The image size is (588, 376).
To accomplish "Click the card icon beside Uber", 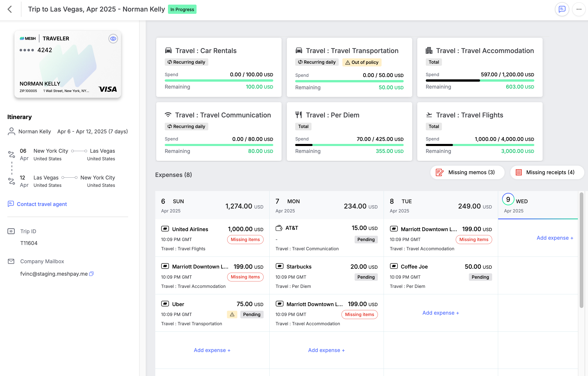I will tap(165, 304).
